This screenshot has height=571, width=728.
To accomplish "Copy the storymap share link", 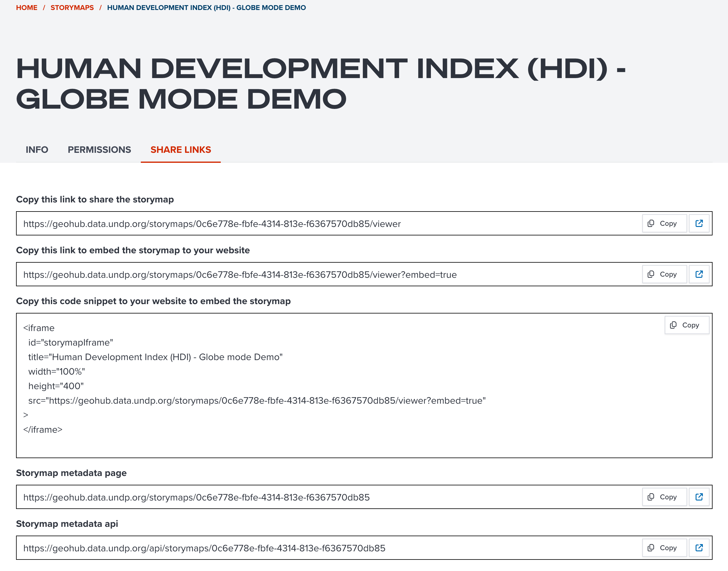I will pyautogui.click(x=664, y=223).
